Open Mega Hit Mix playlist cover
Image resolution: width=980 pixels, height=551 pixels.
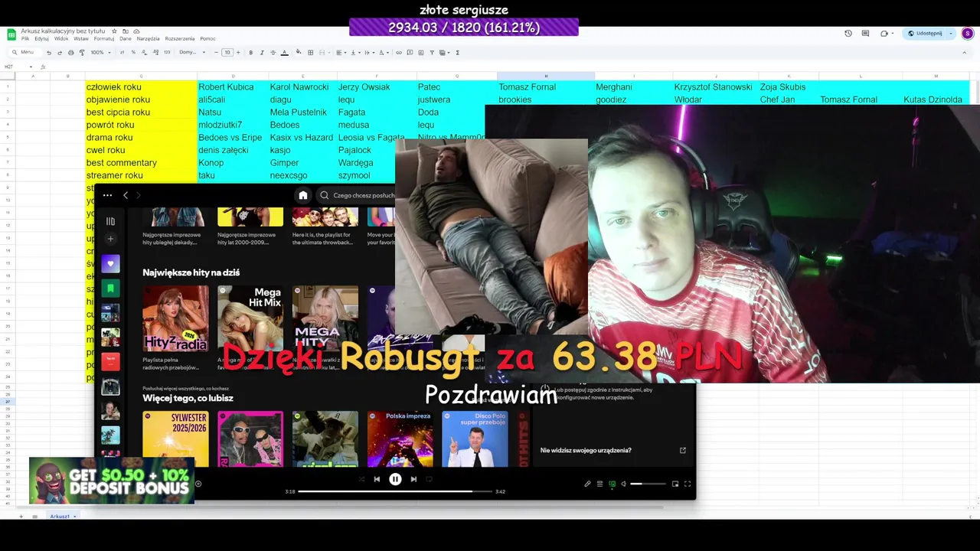pos(250,319)
